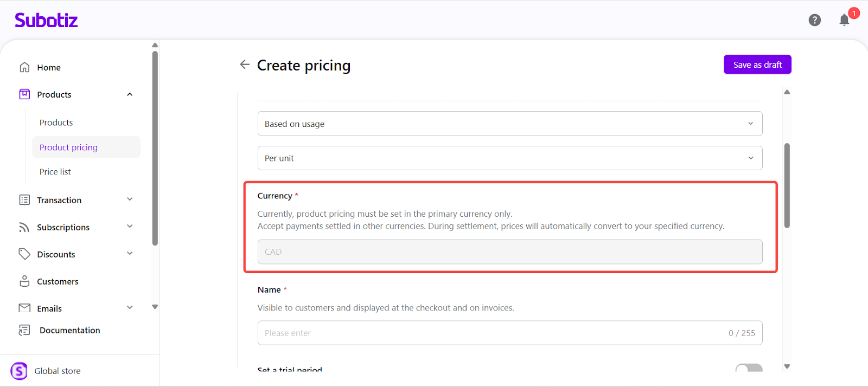This screenshot has height=387, width=868.
Task: Open the notifications bell icon
Action: pos(844,21)
